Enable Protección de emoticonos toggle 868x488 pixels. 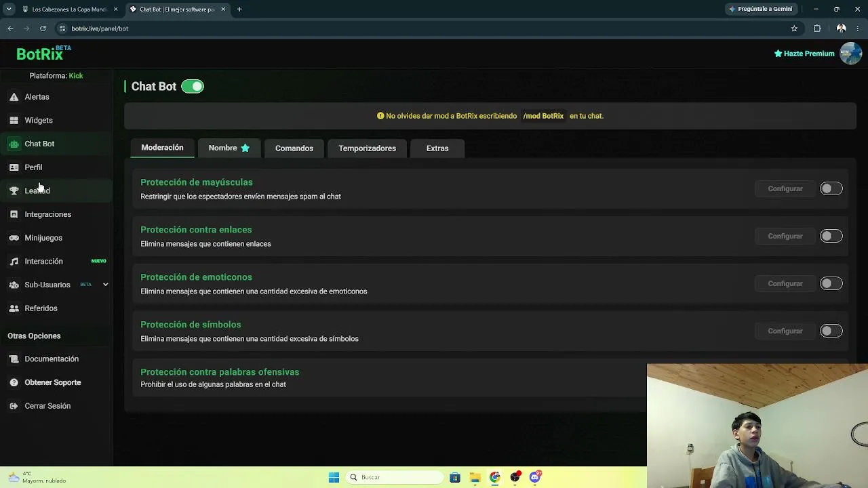(x=831, y=283)
